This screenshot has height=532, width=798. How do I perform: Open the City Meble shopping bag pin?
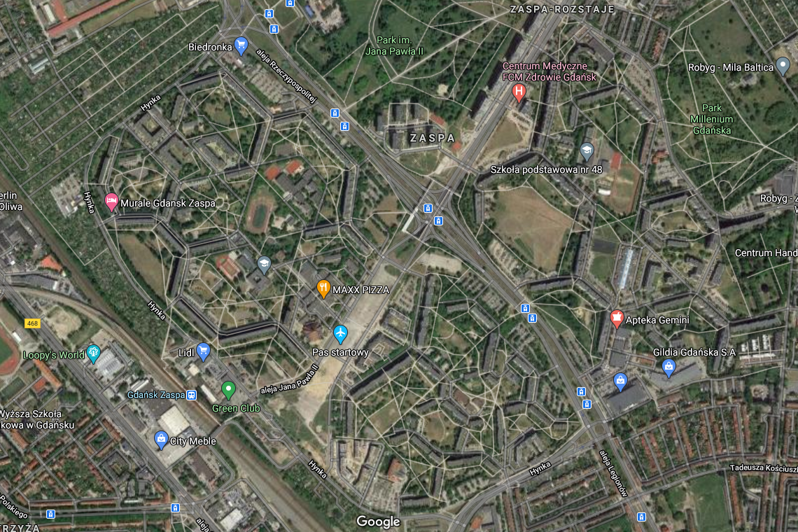click(161, 440)
